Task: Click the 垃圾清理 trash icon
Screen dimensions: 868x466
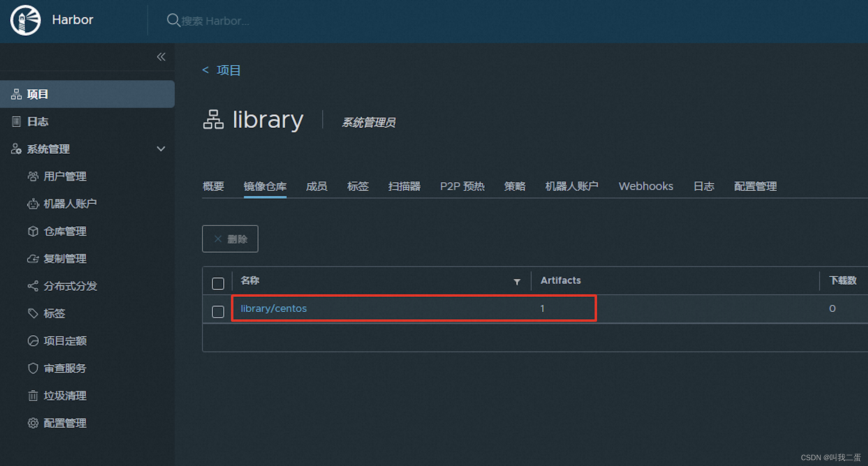Action: pyautogui.click(x=33, y=396)
